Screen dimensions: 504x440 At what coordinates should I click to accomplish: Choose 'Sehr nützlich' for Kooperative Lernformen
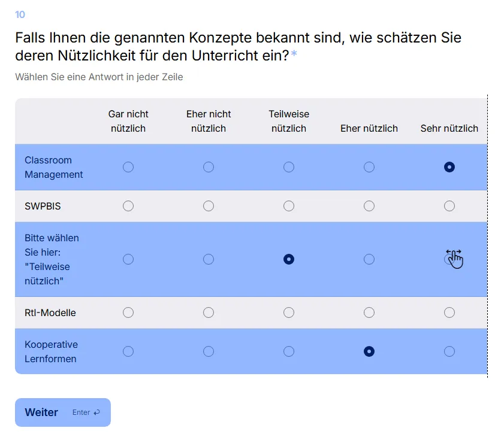point(449,351)
